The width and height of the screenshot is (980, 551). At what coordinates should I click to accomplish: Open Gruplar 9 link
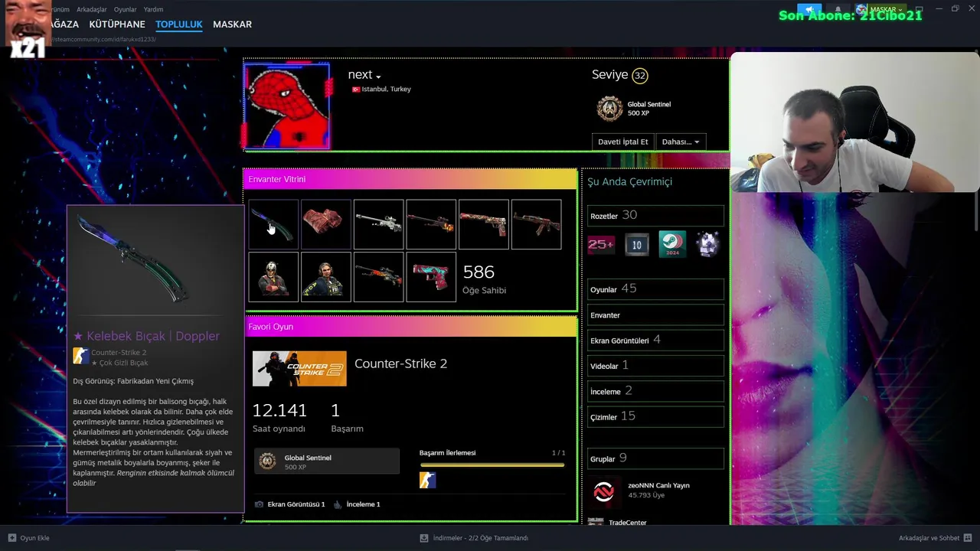[x=655, y=458]
